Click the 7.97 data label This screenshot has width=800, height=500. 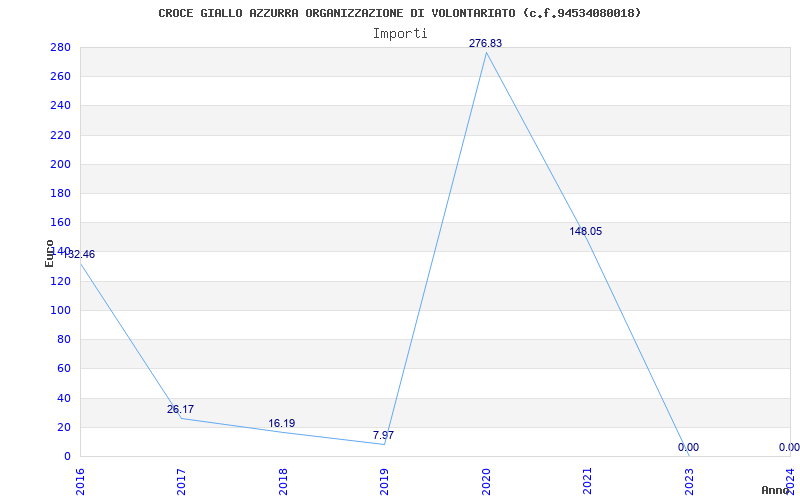pos(383,435)
